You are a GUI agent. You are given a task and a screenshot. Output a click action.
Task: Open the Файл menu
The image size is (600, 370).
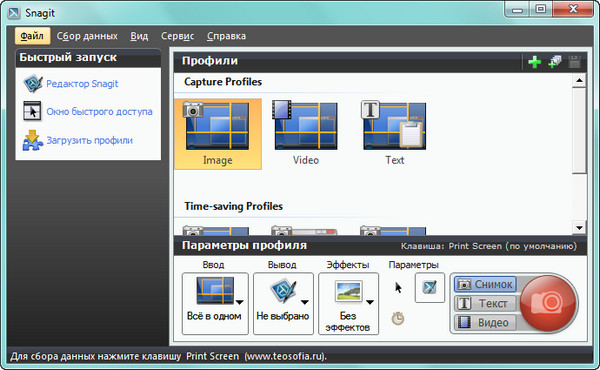click(32, 36)
